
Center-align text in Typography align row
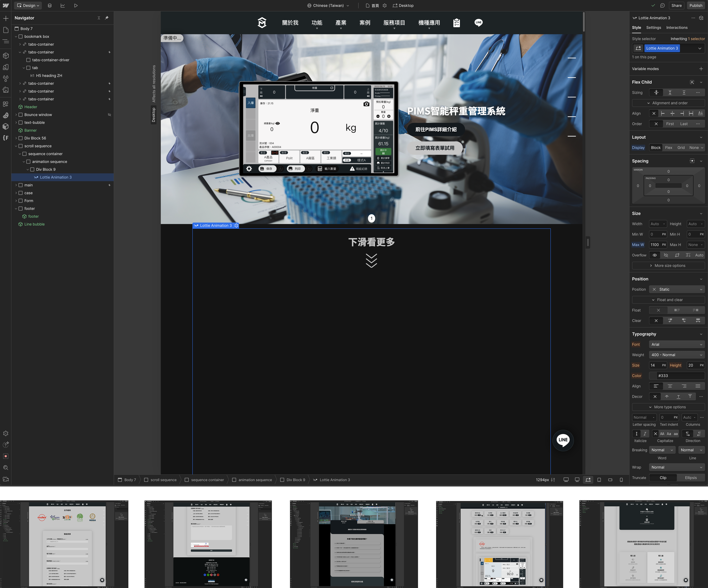[x=670, y=386]
